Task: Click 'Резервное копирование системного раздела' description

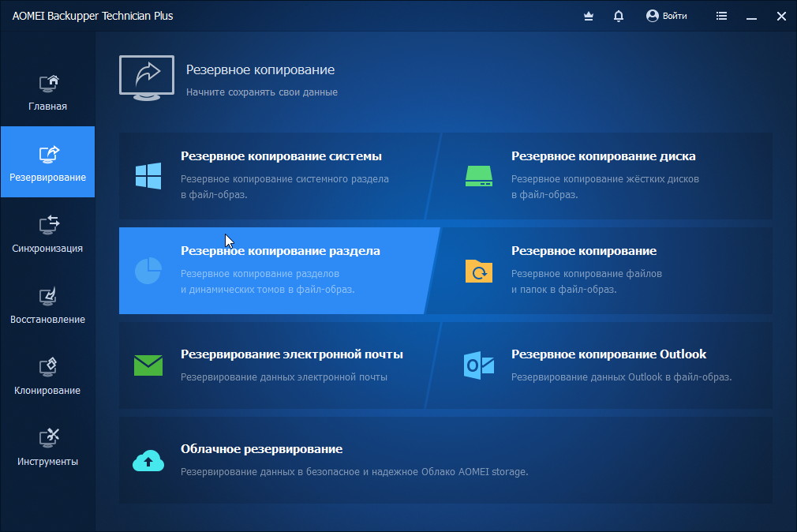Action: (x=285, y=179)
